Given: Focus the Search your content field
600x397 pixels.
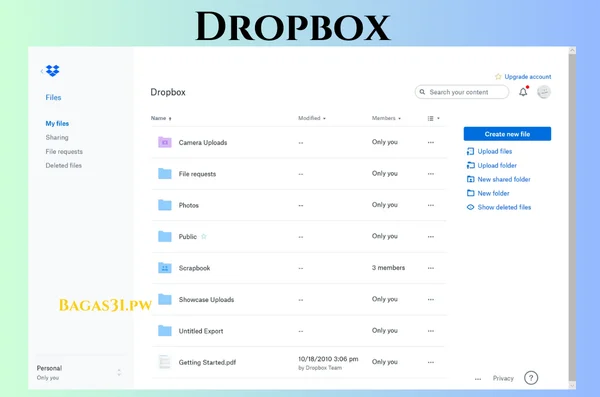Looking at the screenshot, I should pos(462,92).
